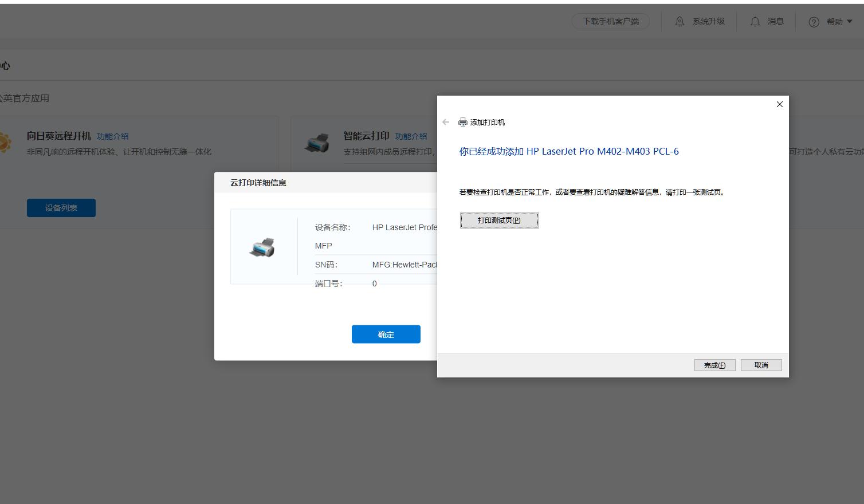Click the printer icon beside 添加打印机 title
864x504 pixels.
463,122
